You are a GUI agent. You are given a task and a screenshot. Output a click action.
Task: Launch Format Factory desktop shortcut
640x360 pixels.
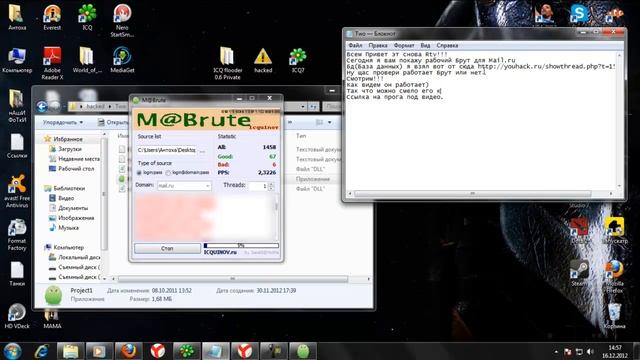(17, 235)
